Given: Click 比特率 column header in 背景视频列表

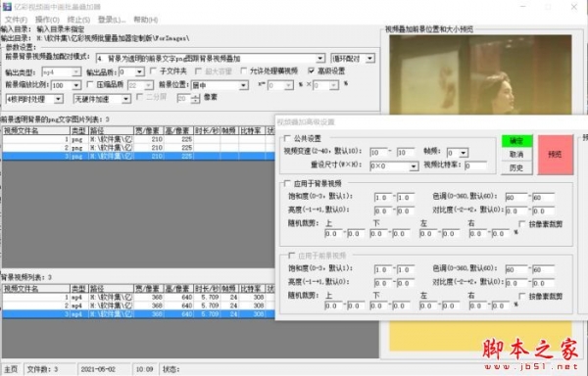Looking at the screenshot, I should (252, 289).
